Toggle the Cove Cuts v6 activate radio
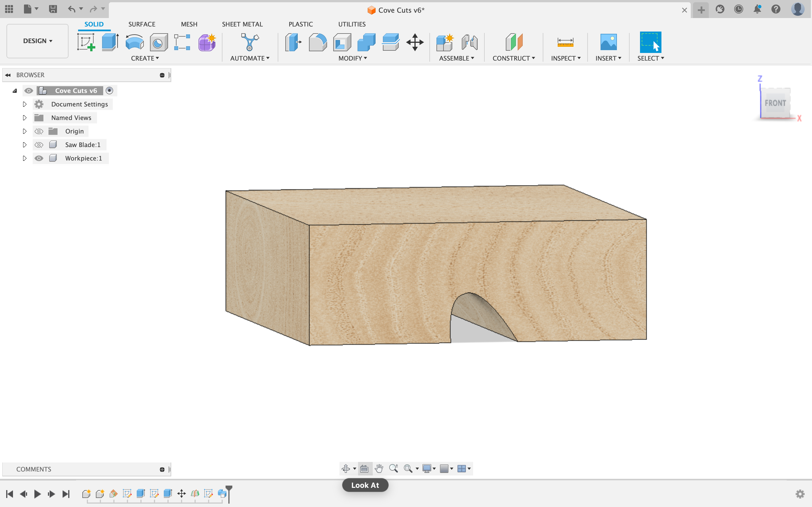The width and height of the screenshot is (812, 507). pyautogui.click(x=109, y=90)
